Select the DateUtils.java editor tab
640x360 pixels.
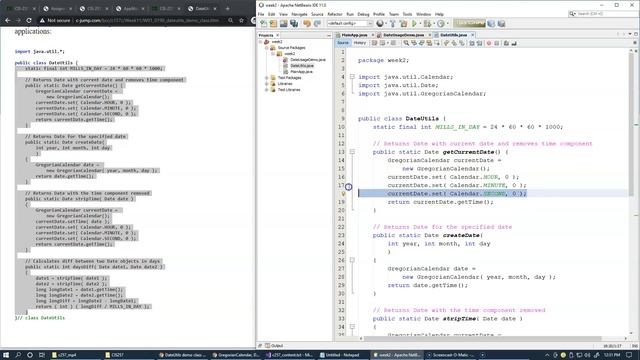(453, 35)
